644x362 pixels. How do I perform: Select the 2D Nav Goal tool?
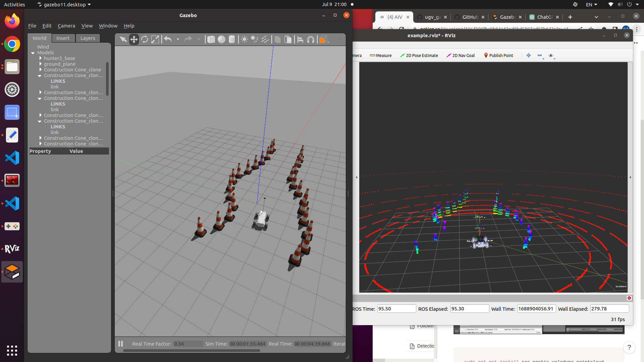[x=460, y=55]
